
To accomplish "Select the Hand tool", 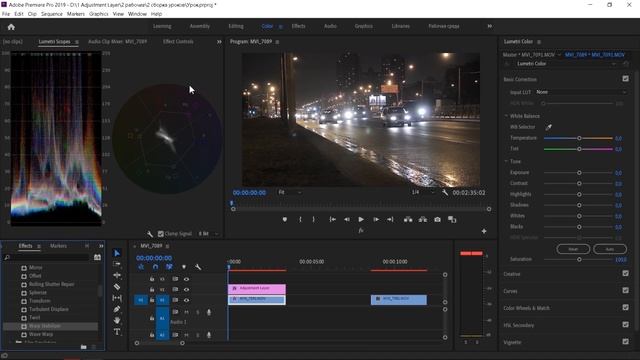I will (x=117, y=320).
